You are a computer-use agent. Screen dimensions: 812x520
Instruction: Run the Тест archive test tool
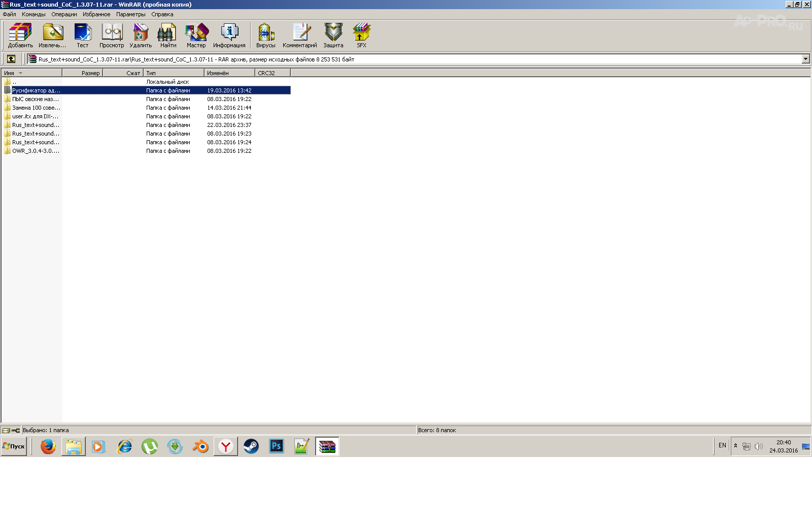(82, 35)
